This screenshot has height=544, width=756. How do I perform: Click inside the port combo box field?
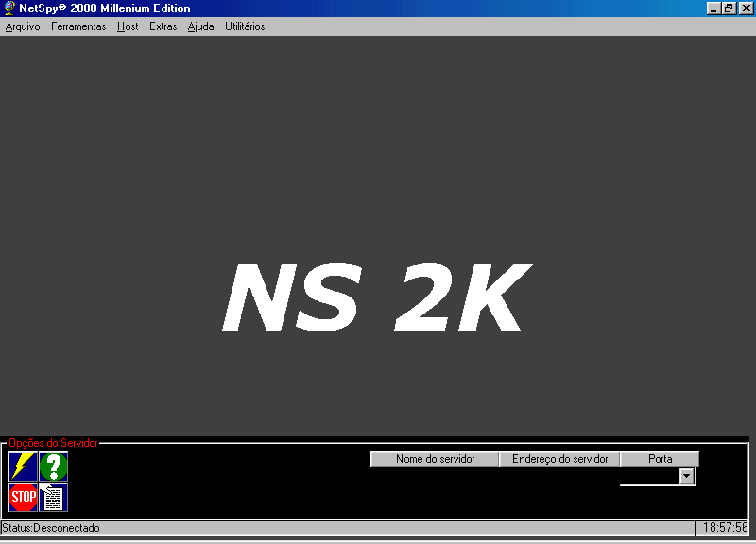point(649,477)
